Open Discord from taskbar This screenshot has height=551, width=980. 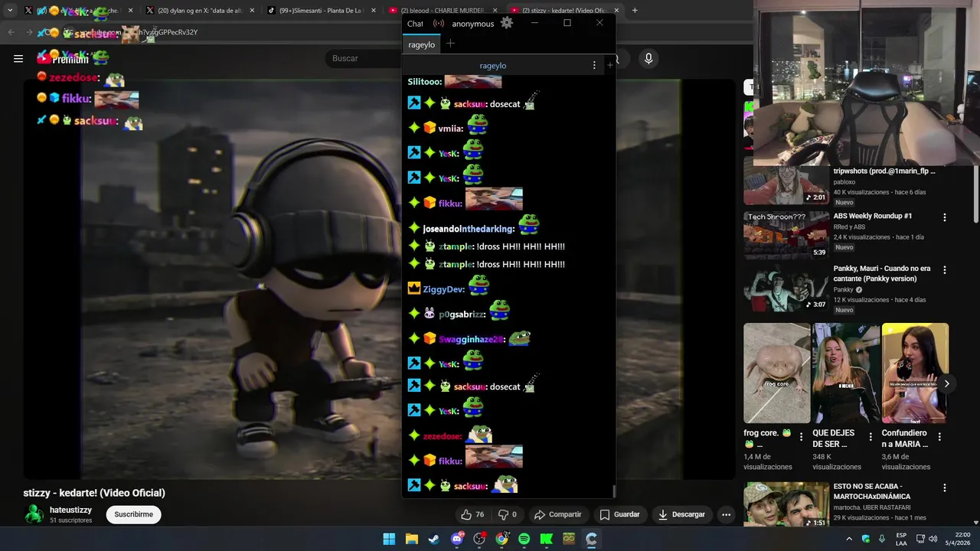pos(457,539)
